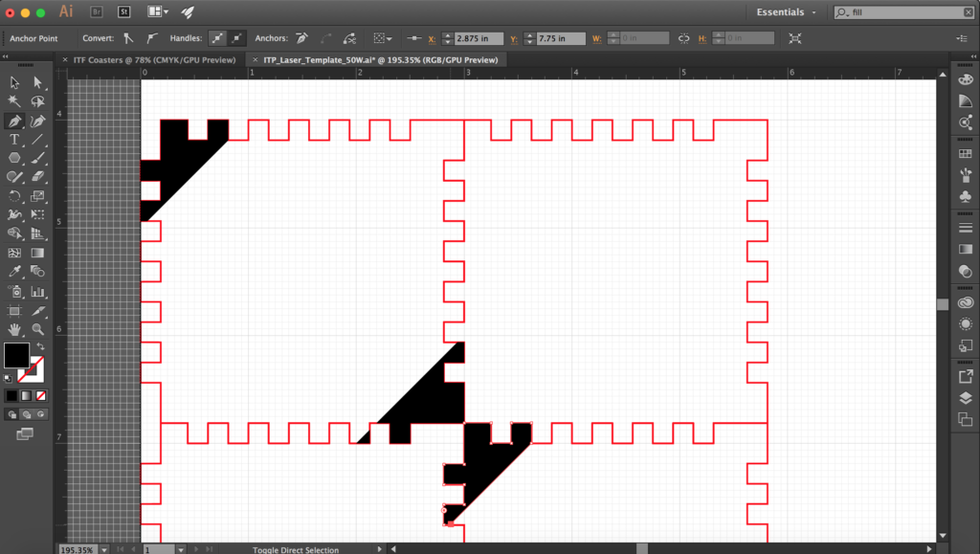Select the Gradient tool
The width and height of the screenshot is (980, 554).
37,253
